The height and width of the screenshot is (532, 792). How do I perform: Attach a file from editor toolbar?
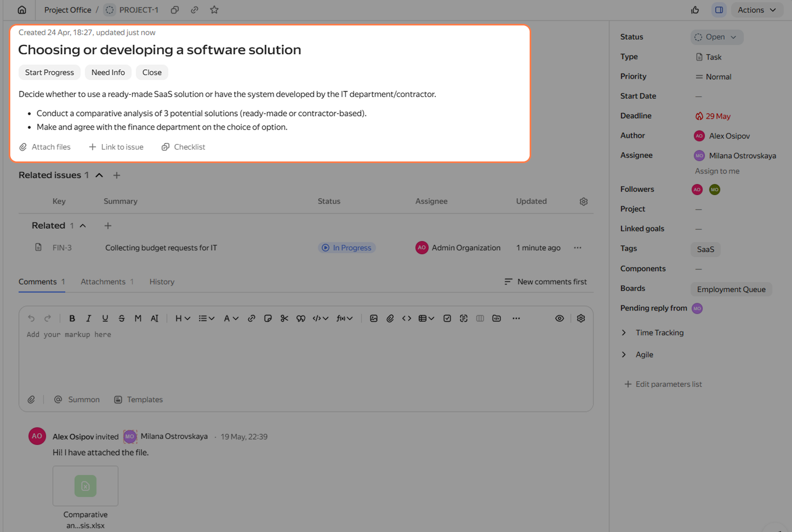click(390, 319)
